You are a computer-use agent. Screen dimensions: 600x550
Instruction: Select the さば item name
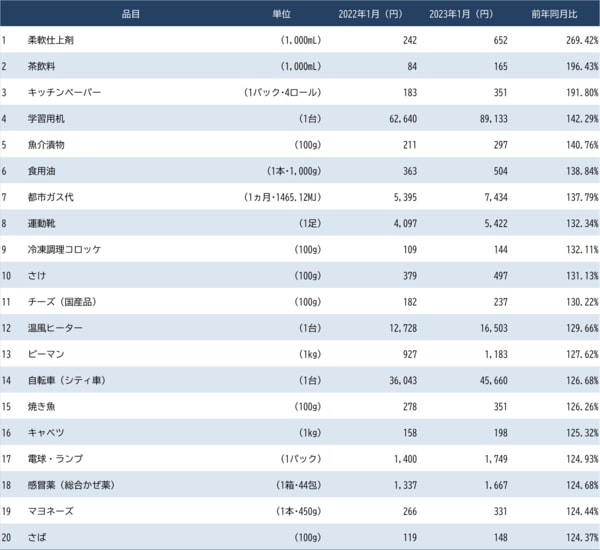37,537
